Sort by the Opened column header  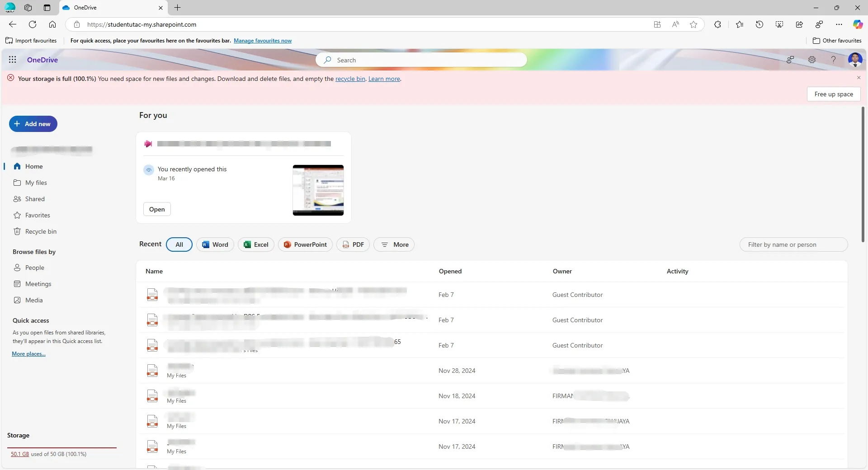(x=450, y=271)
